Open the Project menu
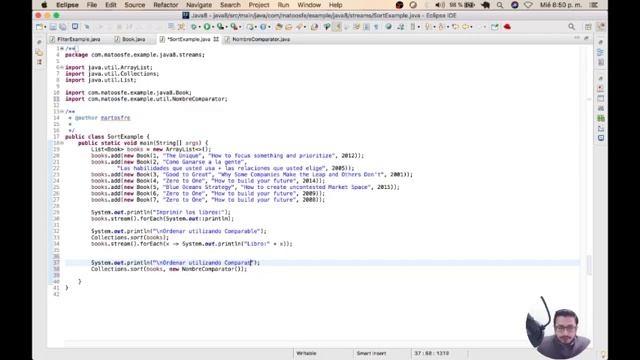Viewport: 640px width, 360px height. [259, 5]
